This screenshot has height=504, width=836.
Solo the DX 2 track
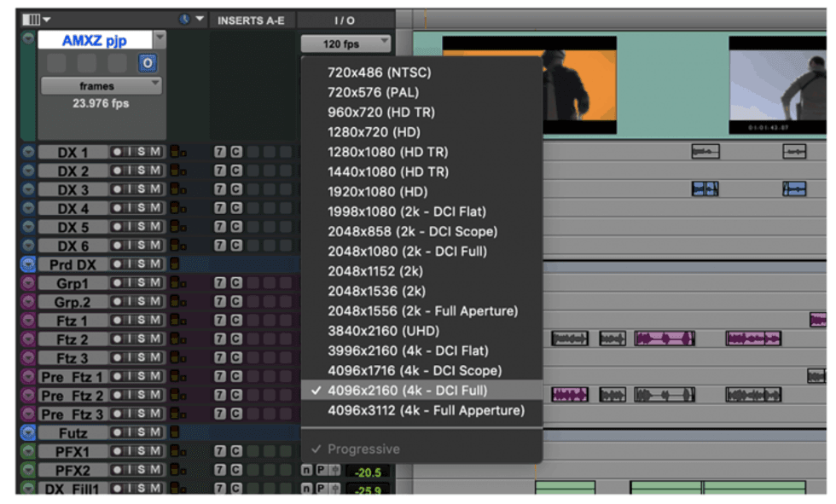[142, 171]
